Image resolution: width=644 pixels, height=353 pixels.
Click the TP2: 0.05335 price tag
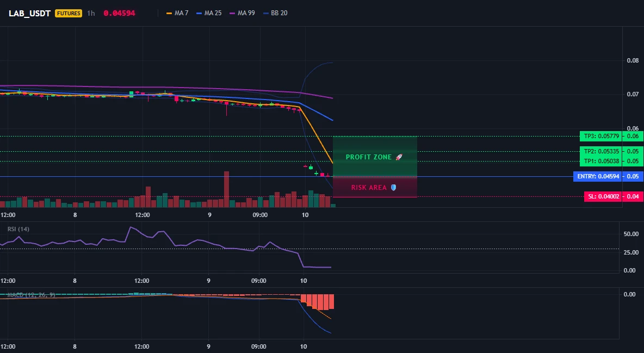601,151
